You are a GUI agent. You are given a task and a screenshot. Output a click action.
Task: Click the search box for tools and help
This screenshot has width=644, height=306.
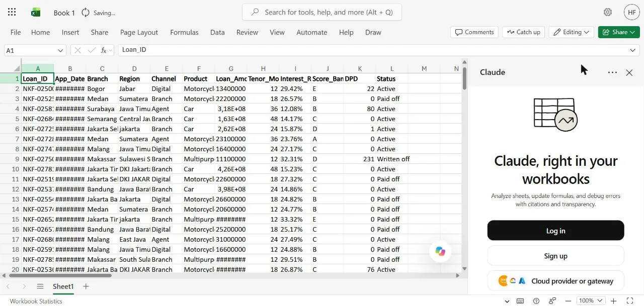tap(322, 12)
